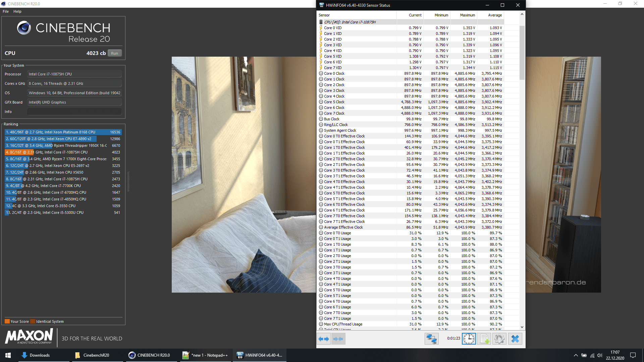The height and width of the screenshot is (362, 644).
Task: Click the Core 0 Clock sensor icon
Action: [x=321, y=73]
